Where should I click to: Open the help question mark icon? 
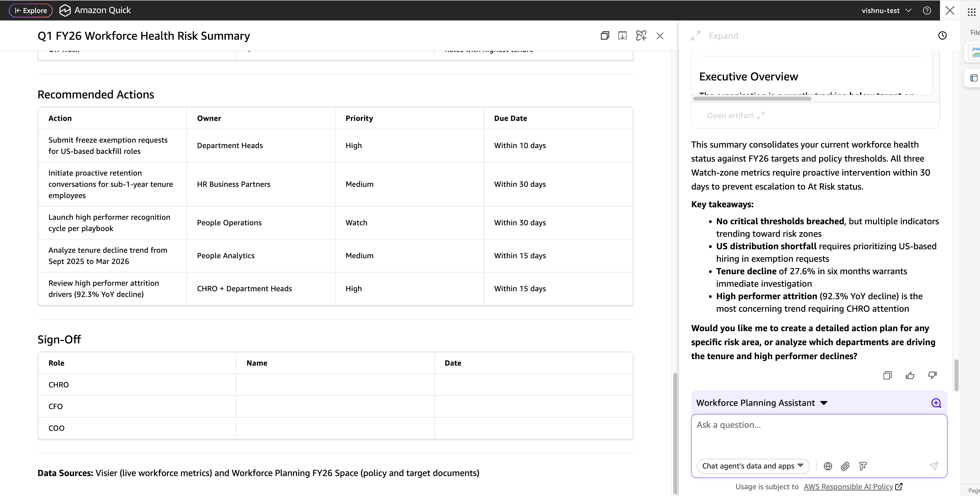pyautogui.click(x=927, y=10)
